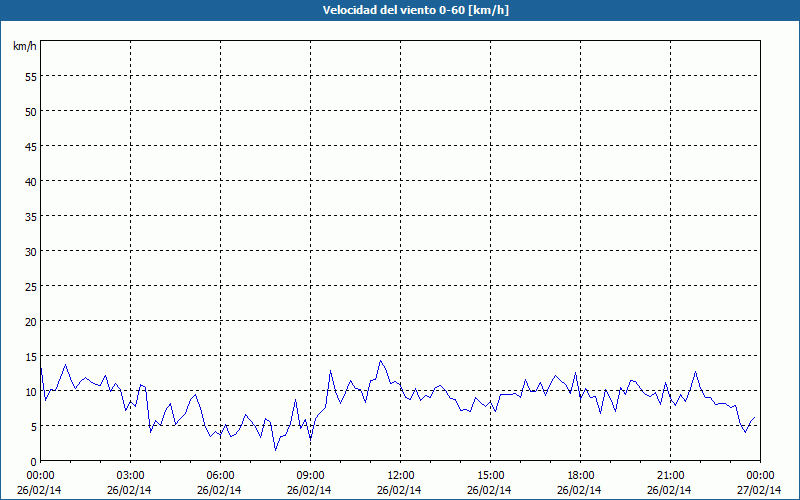The image size is (800, 500).
Task: Select the "55" y-axis label
Action: (31, 77)
